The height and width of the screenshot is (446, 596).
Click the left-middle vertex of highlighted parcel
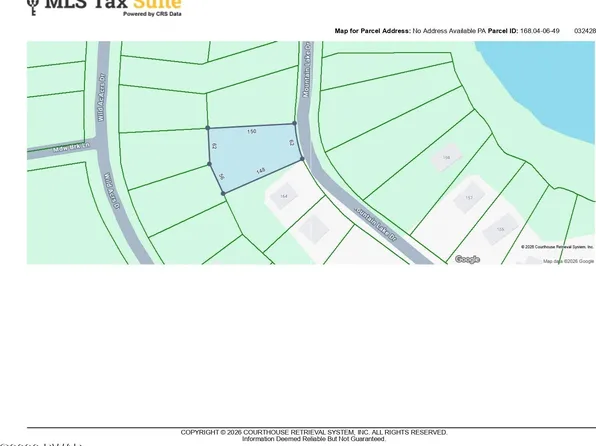point(209,164)
